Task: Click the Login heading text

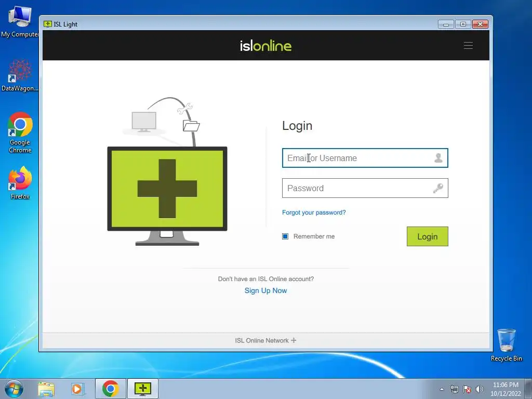Action: point(297,126)
